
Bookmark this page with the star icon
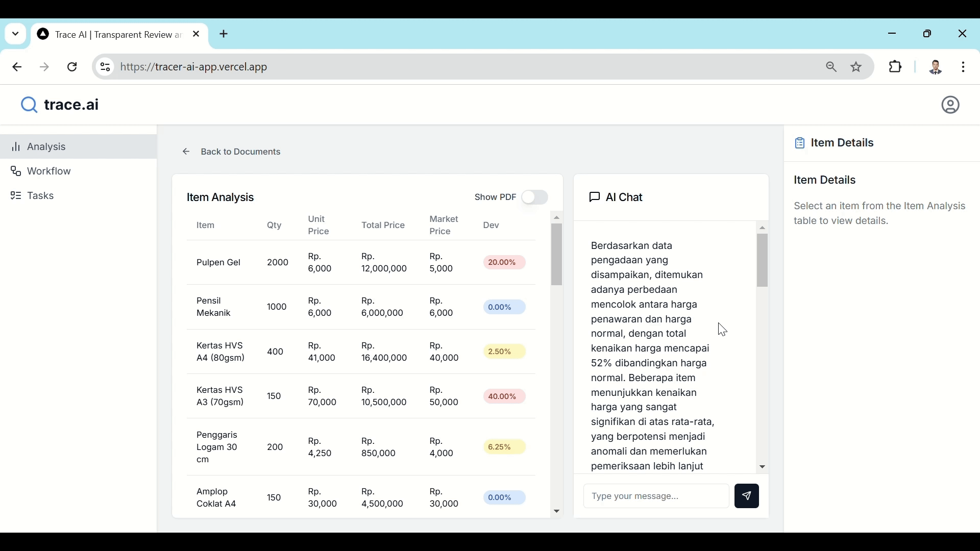857,67
